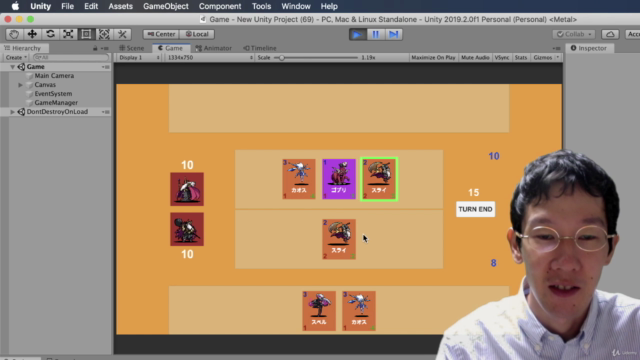Expand the DontDestroyOnLoad scene
640x360 pixels.
[12, 112]
